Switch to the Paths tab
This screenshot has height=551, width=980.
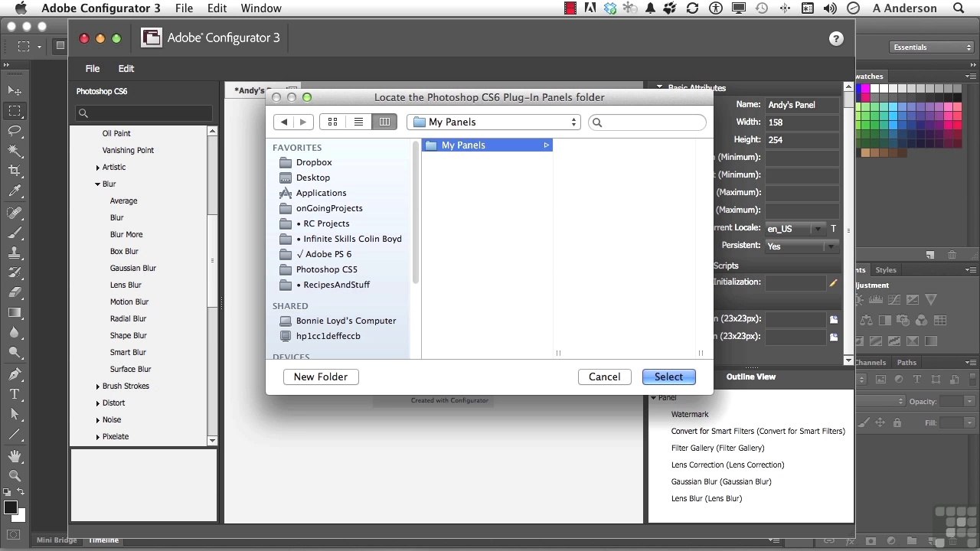pos(906,363)
